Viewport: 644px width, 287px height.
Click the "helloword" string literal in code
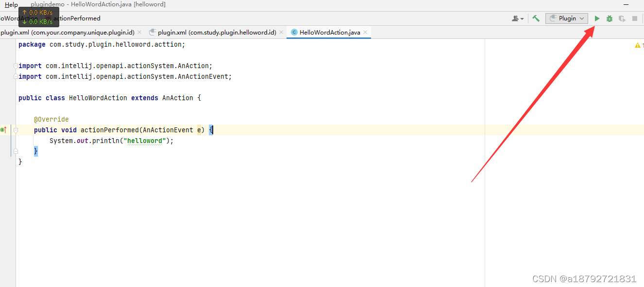pos(145,141)
